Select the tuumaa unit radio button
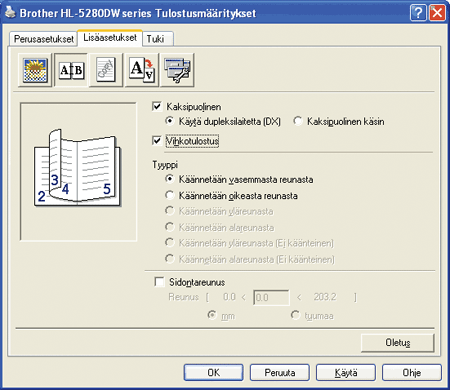The height and width of the screenshot is (390, 450). coord(295,315)
